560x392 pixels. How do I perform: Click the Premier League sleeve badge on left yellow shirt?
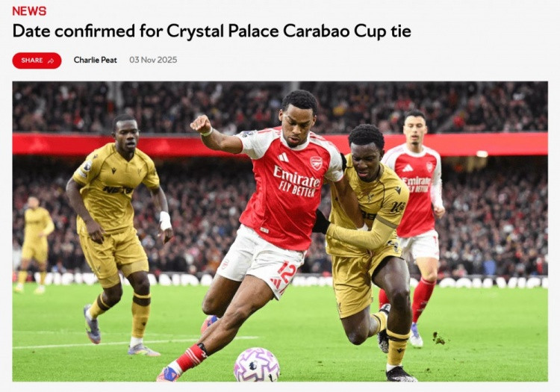[x=87, y=166]
